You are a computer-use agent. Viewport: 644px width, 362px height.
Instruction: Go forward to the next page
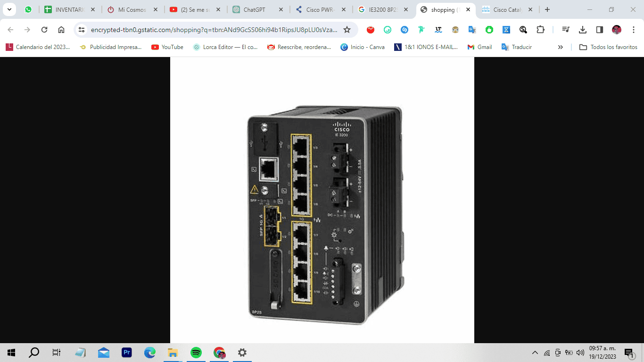coord(27,30)
